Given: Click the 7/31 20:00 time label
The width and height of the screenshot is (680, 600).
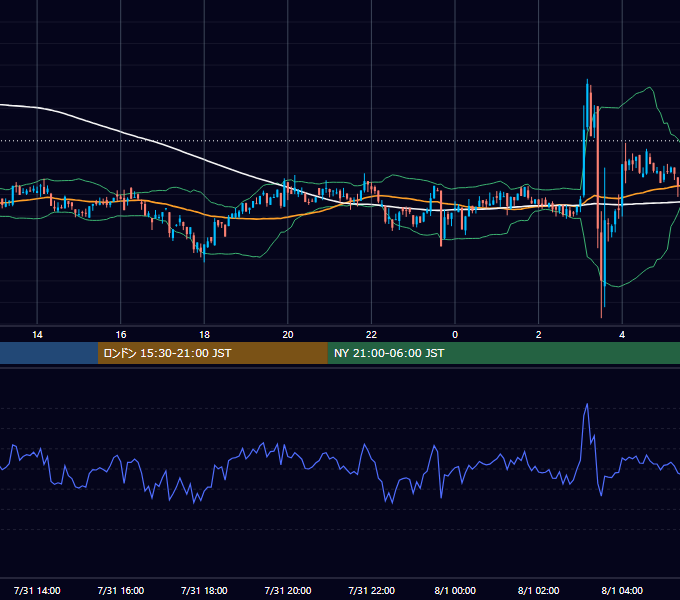Looking at the screenshot, I should (288, 590).
